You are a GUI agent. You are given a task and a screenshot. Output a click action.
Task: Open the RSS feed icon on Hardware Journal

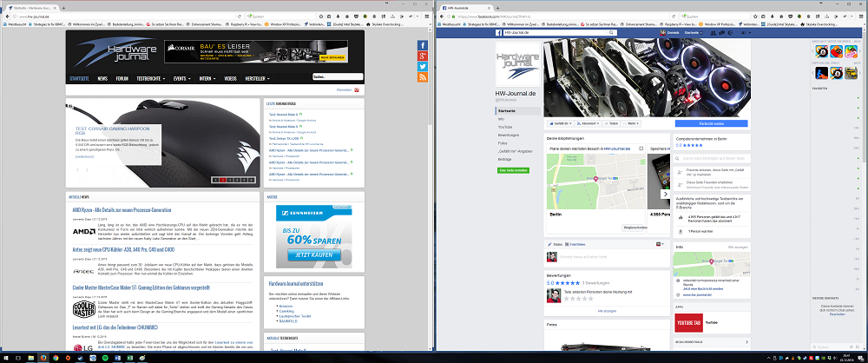tap(423, 77)
